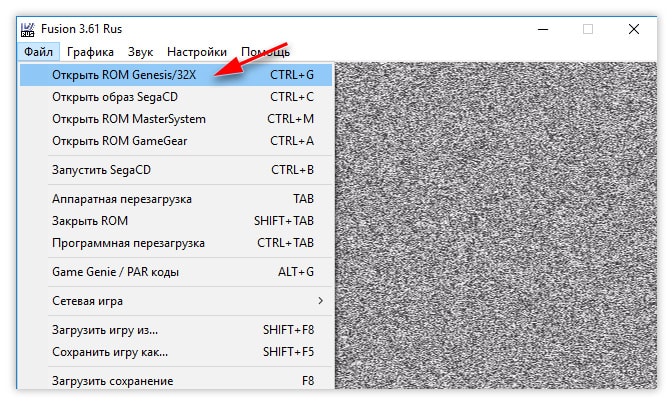Open Game Genie / PAR коды
672x402 pixels.
[176, 272]
